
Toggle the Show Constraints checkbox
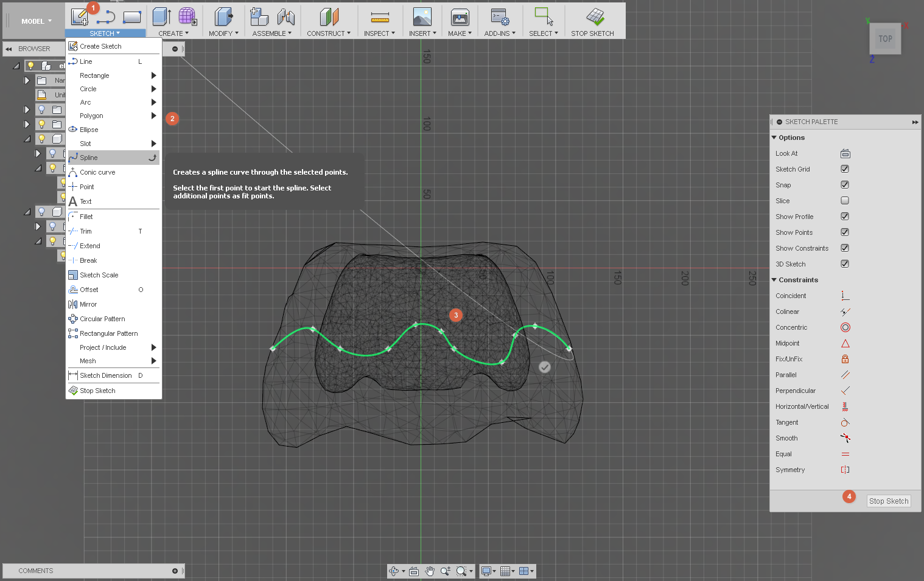[x=845, y=248]
